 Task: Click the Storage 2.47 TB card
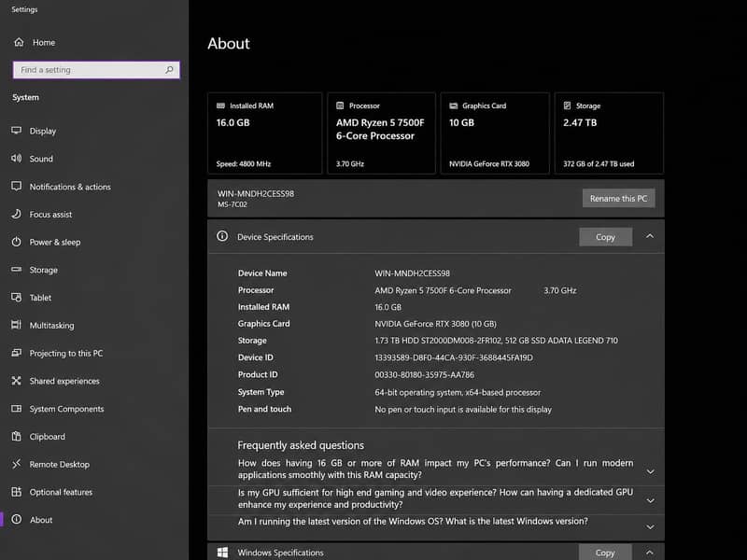[x=610, y=133]
